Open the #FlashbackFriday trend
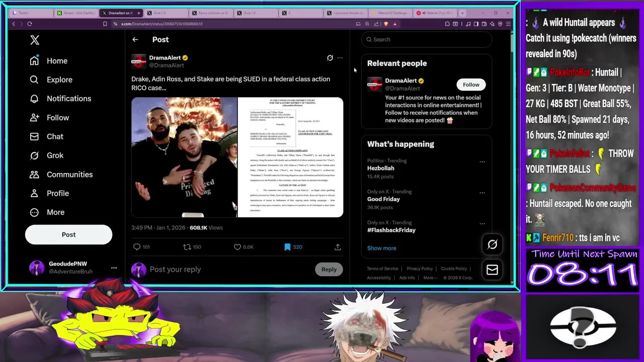Screen dimensions: 644x362 pos(391,230)
